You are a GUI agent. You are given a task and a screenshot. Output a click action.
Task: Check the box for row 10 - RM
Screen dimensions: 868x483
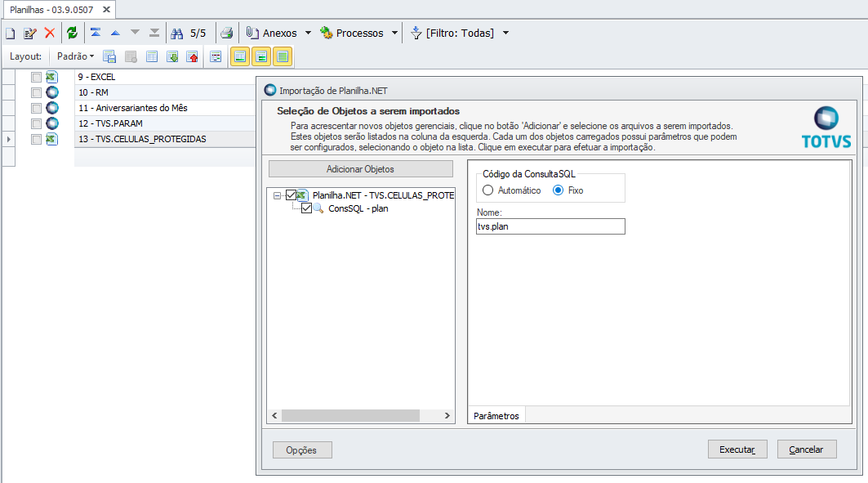tap(36, 92)
